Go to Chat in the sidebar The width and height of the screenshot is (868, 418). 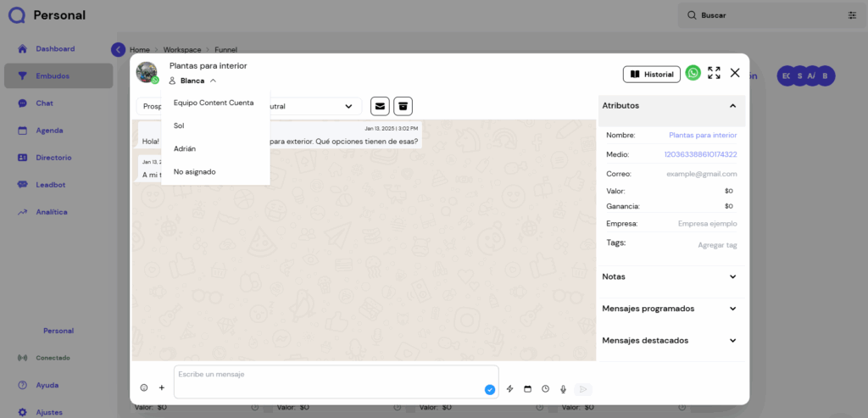click(x=44, y=103)
